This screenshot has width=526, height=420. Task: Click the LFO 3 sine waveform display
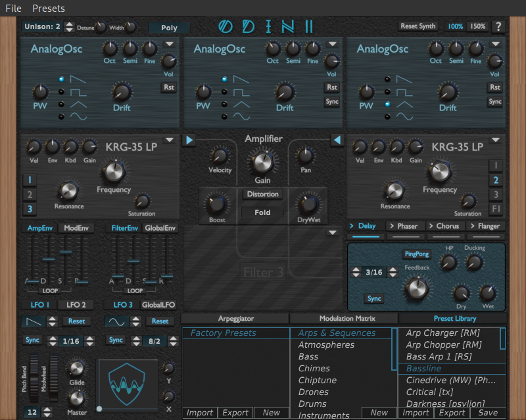point(116,321)
